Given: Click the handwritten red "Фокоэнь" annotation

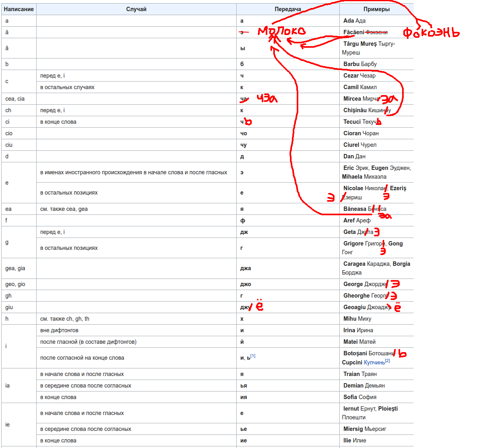Looking at the screenshot, I should 431,33.
